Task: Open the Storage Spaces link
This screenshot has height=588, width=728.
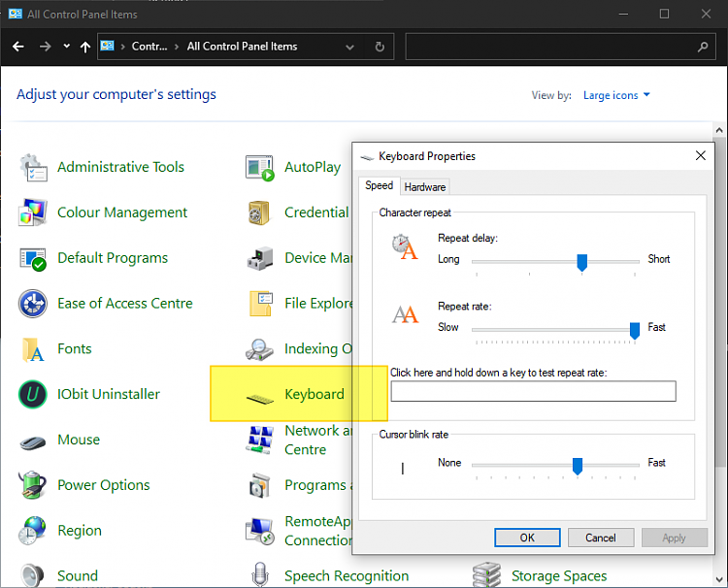Action: tap(559, 576)
